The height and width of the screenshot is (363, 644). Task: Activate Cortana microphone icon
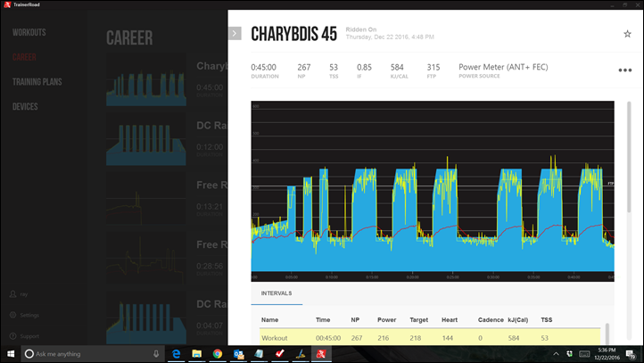[x=157, y=354]
